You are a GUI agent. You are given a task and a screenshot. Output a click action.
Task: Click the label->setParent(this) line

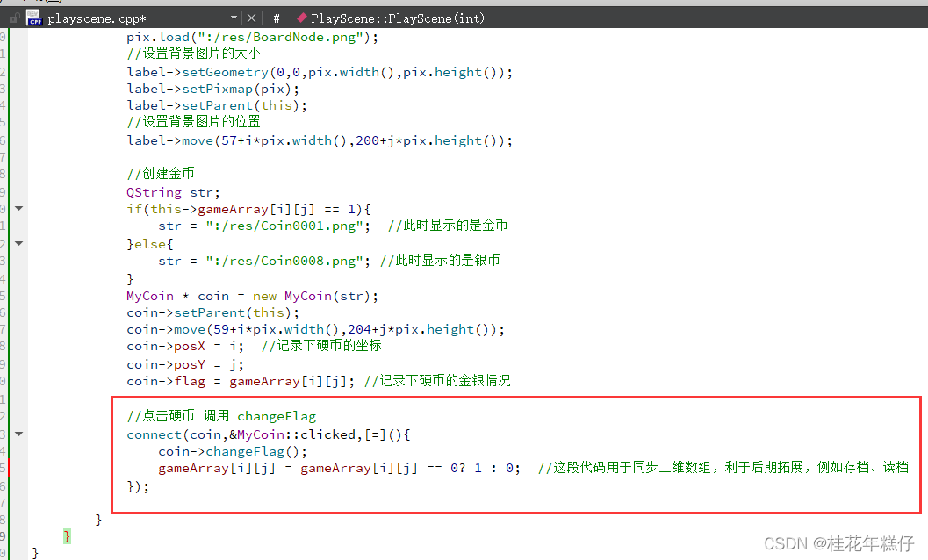click(217, 106)
